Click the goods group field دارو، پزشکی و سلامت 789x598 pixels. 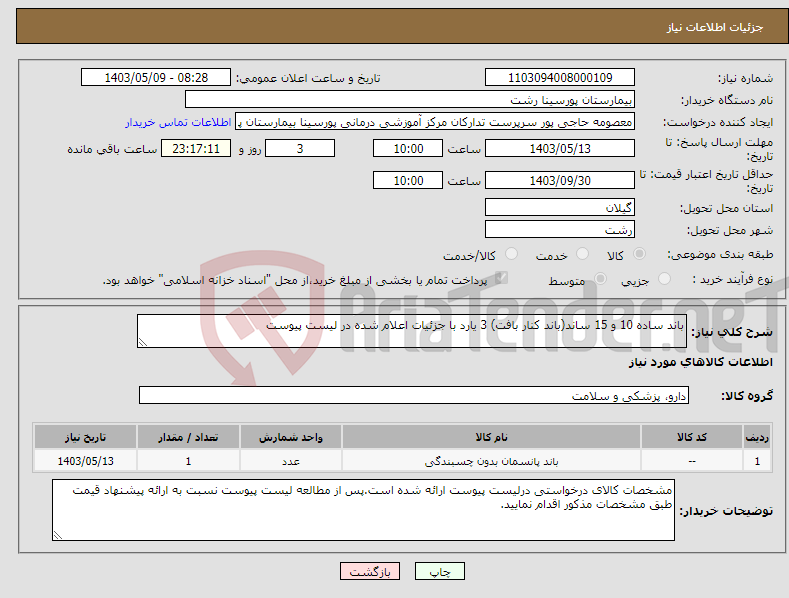click(x=414, y=395)
